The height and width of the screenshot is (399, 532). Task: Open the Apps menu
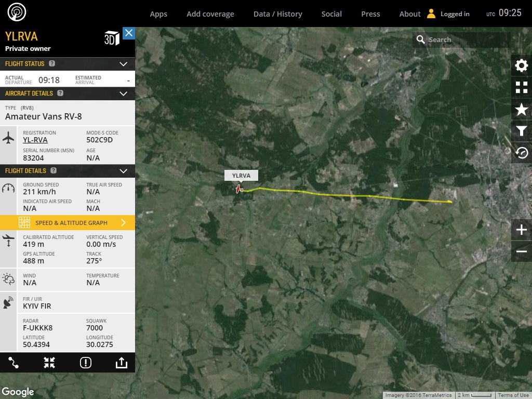tap(158, 14)
